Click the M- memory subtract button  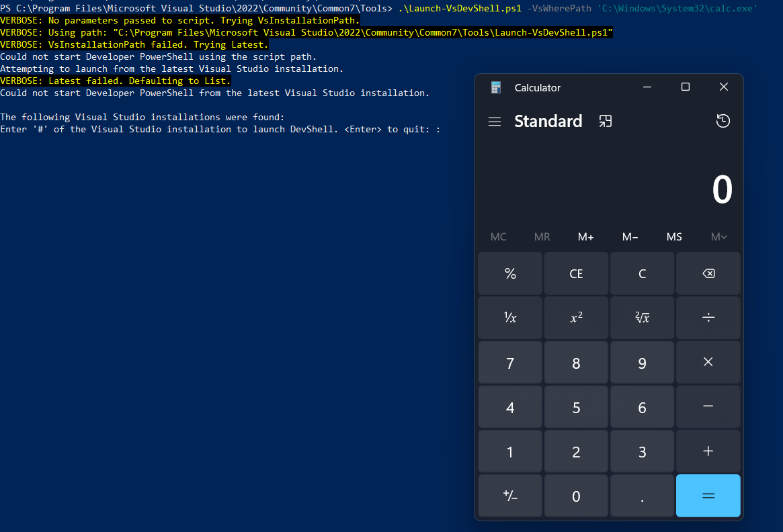pyautogui.click(x=630, y=237)
